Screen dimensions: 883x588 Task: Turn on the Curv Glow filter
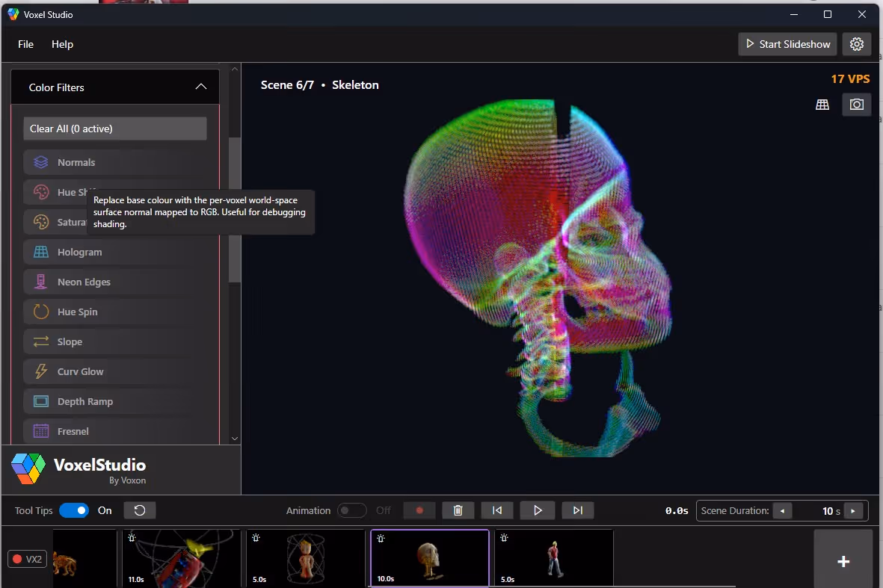point(115,371)
